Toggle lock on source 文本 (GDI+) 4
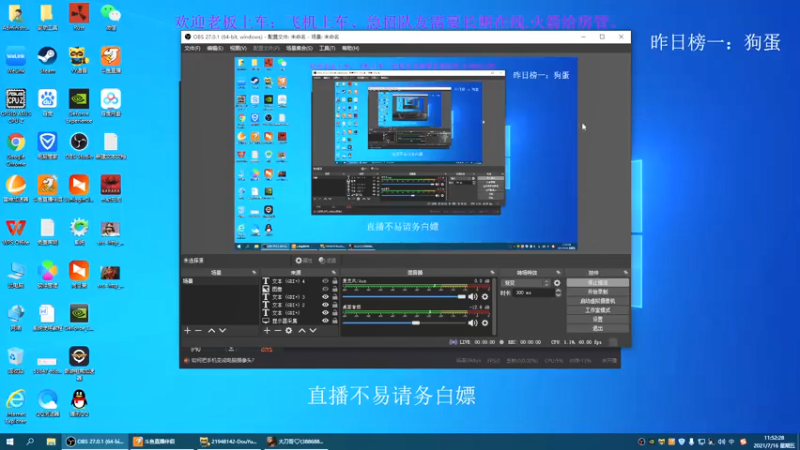800x450 pixels. [x=335, y=281]
